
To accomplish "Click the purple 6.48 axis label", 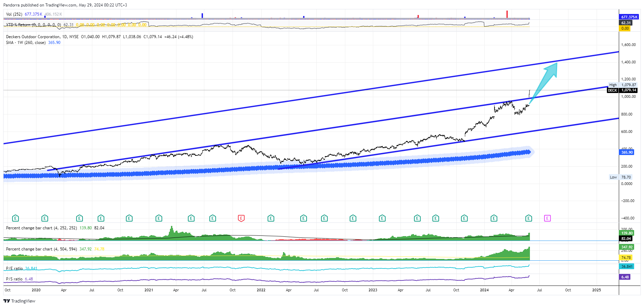I will [x=625, y=277].
